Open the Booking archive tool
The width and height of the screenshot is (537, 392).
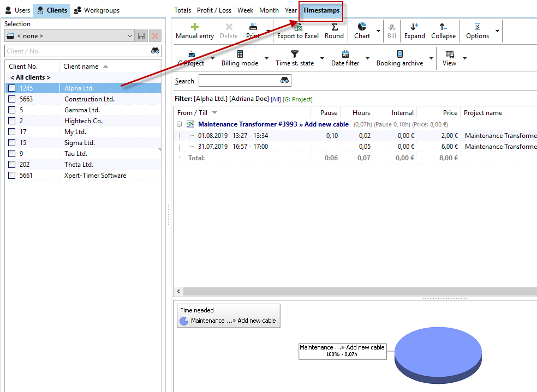click(399, 54)
